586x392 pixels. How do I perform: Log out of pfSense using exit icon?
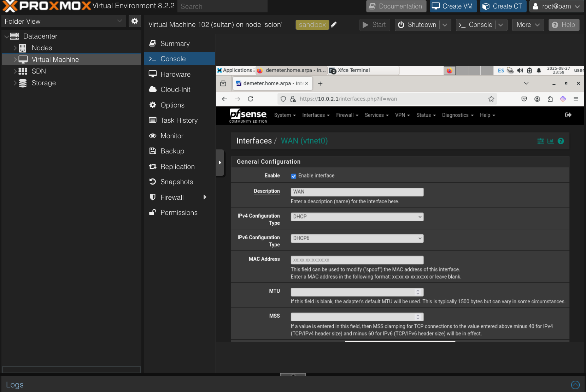tap(568, 115)
